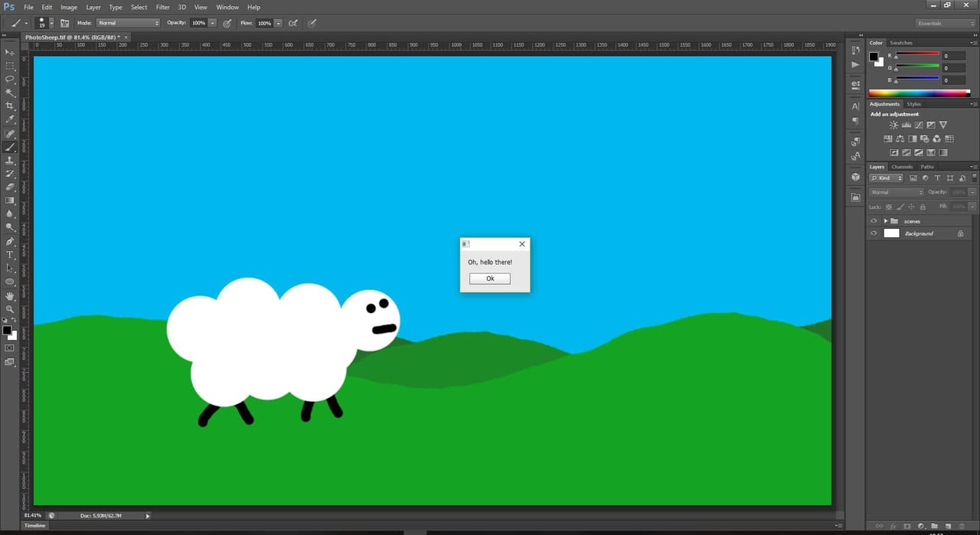This screenshot has height=535, width=980.
Task: Open the status bar info arrow
Action: pos(148,516)
